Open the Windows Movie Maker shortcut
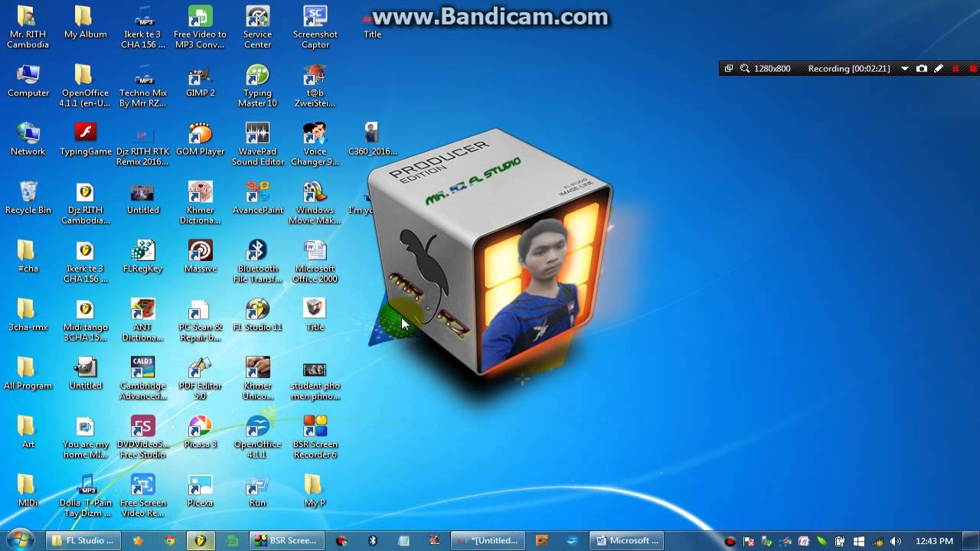The height and width of the screenshot is (551, 980). coord(315,204)
